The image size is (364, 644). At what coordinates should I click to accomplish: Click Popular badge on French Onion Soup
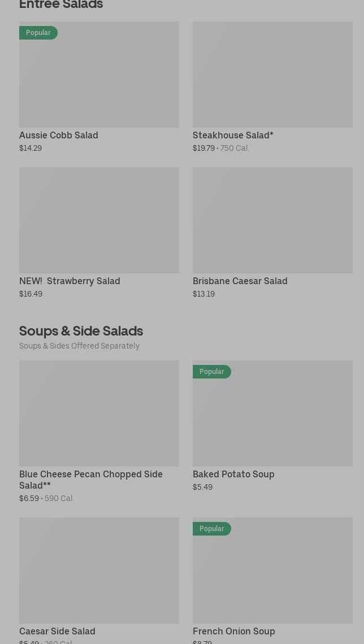(212, 529)
